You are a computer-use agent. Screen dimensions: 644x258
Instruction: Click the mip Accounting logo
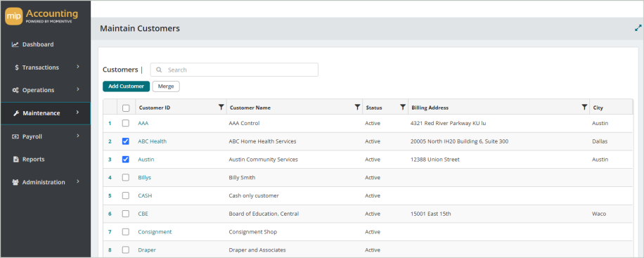(x=41, y=17)
